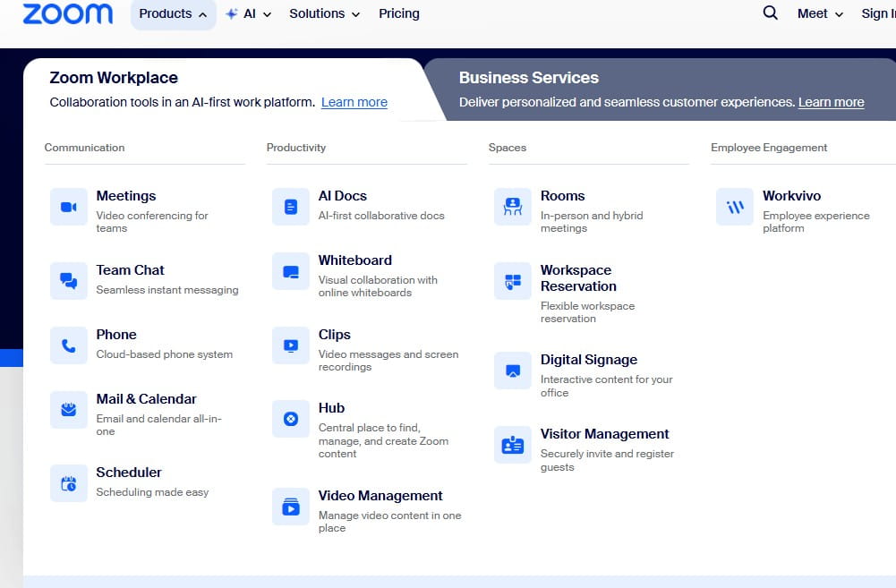Select the Zoom Workplace tab heading
The image size is (896, 588).
pyautogui.click(x=114, y=78)
